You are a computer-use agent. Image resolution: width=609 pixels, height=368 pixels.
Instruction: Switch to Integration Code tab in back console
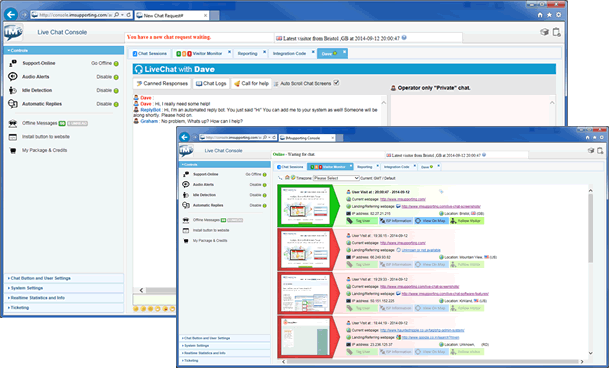[x=289, y=54]
